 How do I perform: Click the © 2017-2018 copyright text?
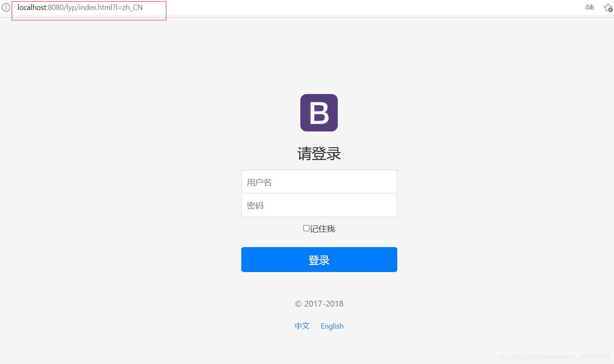click(x=319, y=304)
